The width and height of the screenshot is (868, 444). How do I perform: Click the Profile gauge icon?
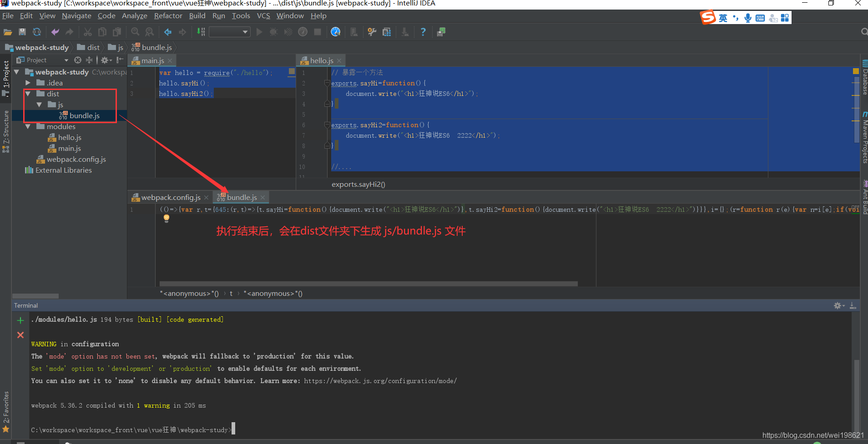303,32
